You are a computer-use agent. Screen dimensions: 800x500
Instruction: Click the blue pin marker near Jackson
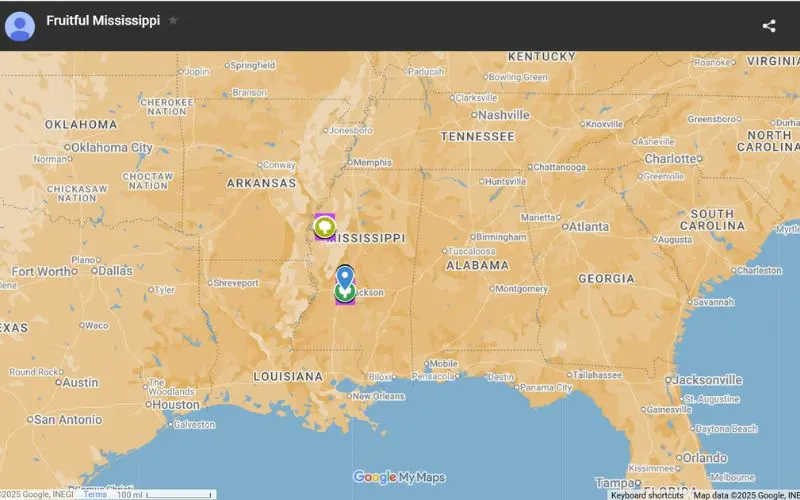point(344,275)
